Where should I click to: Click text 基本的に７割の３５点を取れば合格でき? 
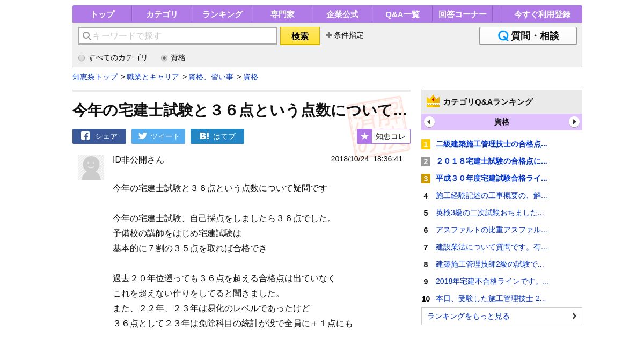point(190,248)
